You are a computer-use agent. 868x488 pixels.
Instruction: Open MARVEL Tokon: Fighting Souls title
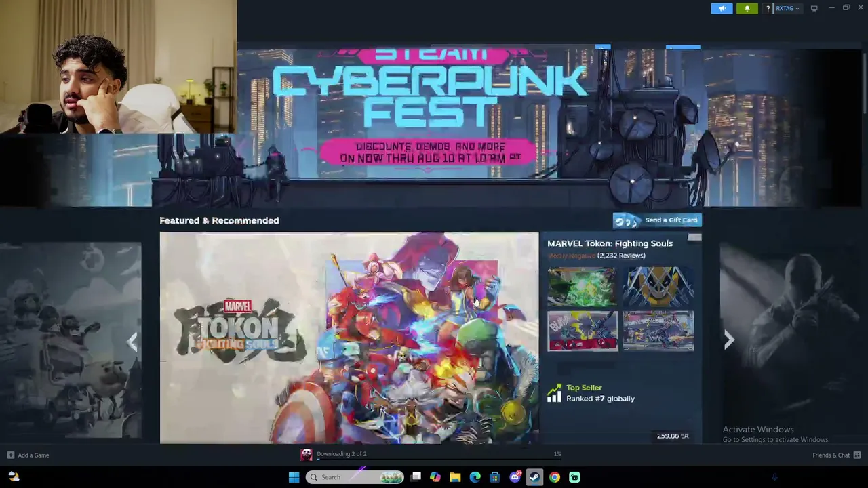coord(610,243)
